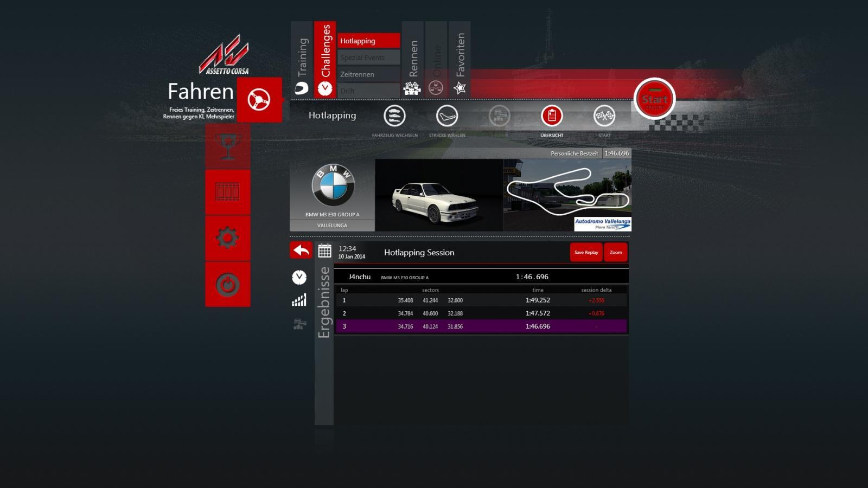Click the Fahren steering wheel tile

coord(259,100)
